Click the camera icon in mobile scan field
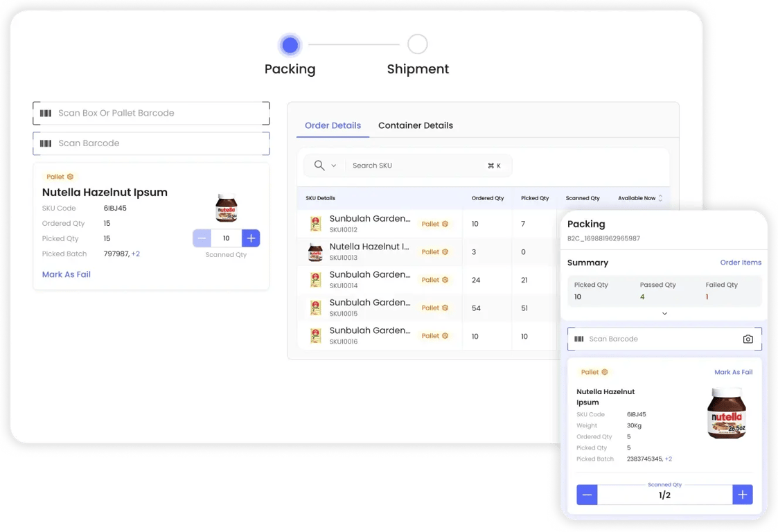Image resolution: width=778 pixels, height=532 pixels. (748, 339)
